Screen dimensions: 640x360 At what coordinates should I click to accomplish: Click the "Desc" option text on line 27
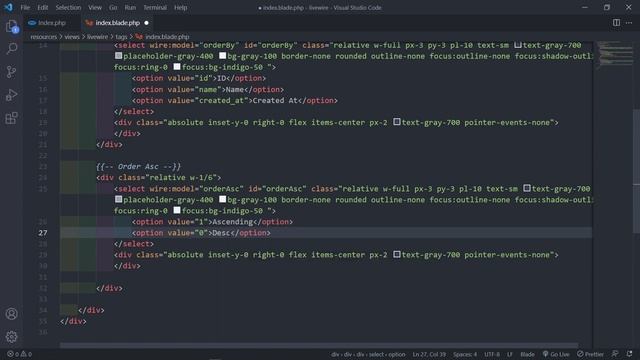[x=221, y=233]
